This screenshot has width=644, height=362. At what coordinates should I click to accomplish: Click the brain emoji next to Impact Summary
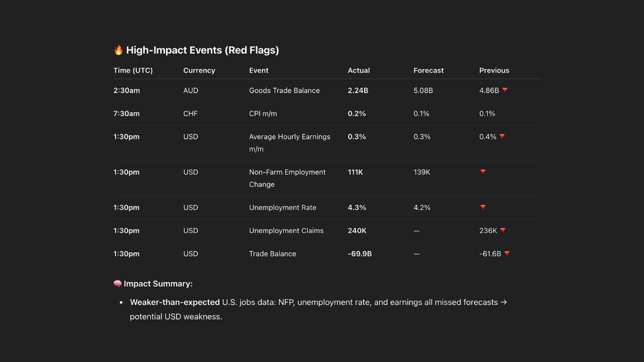click(118, 284)
